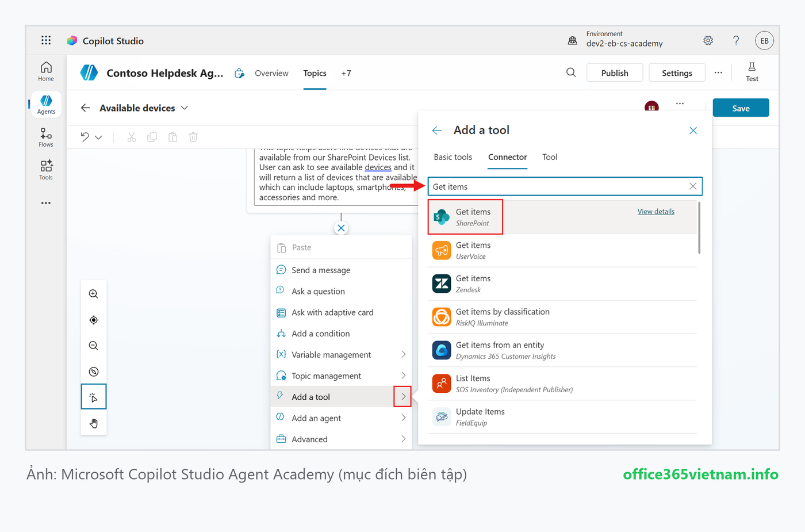
Task: Zoom out on the canvas
Action: tap(94, 346)
